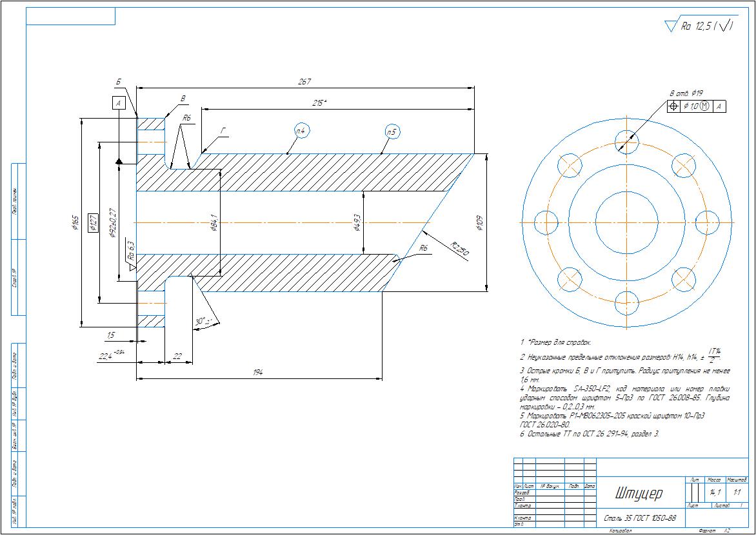Select the R6 label at the bevel end
This screenshot has width=756, height=535.
423,248
